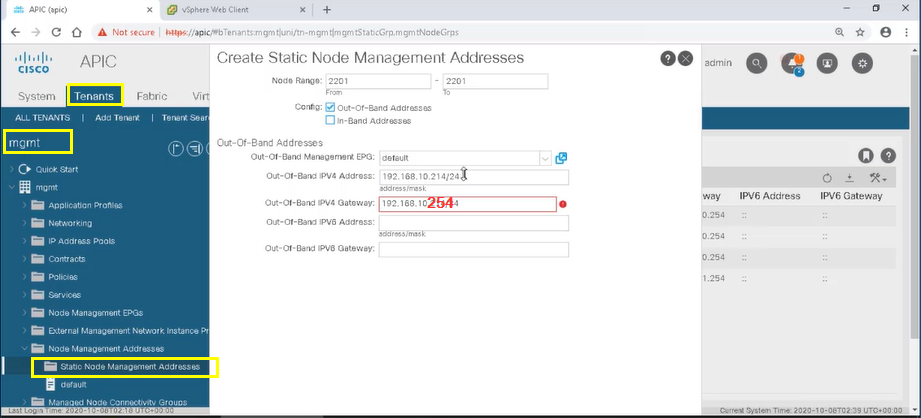
Task: Click the Not secure warning in address bar
Action: pyautogui.click(x=126, y=32)
